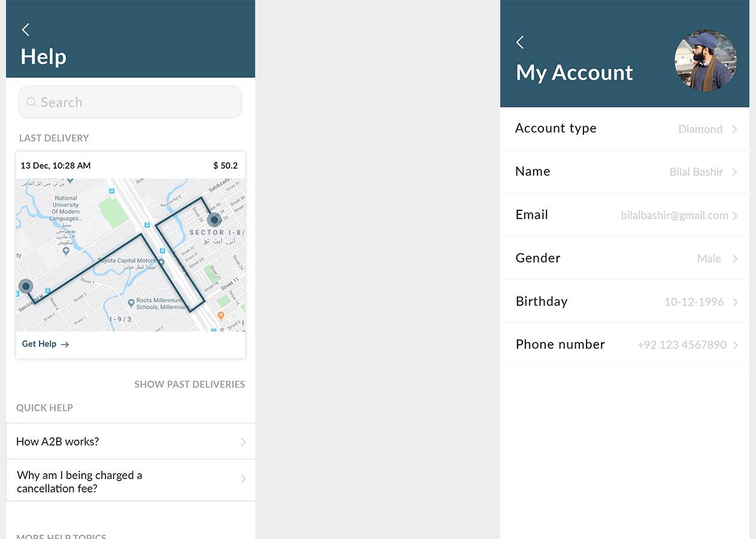Open 'Why am I being charged' question
Viewport: 756px width, 539px height.
click(x=130, y=481)
